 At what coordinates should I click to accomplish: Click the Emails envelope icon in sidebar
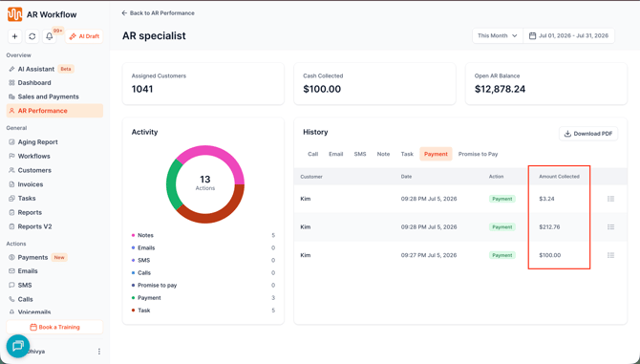tap(11, 271)
